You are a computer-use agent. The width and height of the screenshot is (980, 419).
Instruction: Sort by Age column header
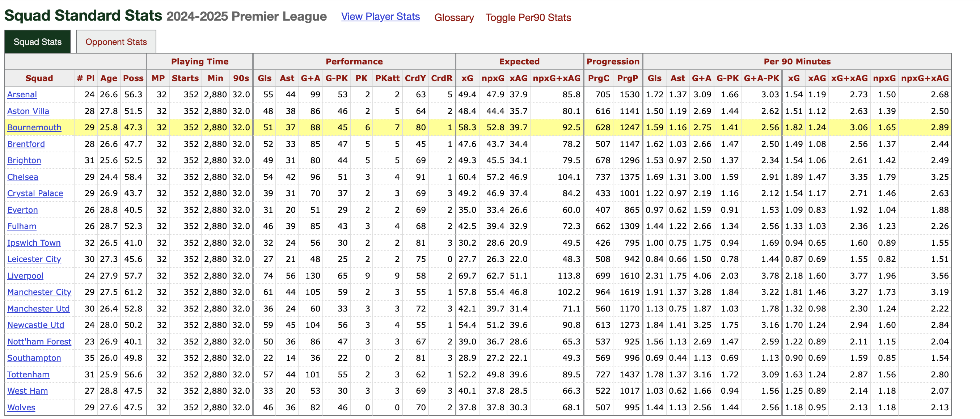tap(109, 78)
